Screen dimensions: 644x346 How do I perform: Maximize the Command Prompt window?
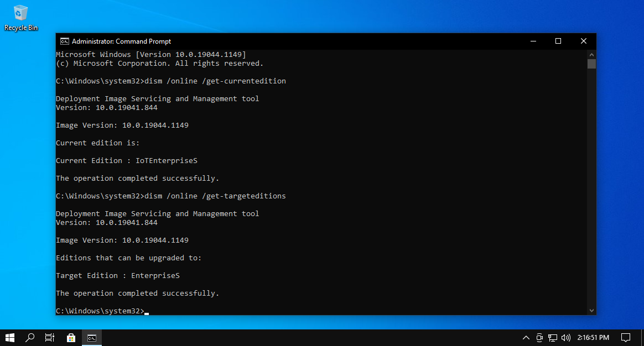click(x=558, y=41)
